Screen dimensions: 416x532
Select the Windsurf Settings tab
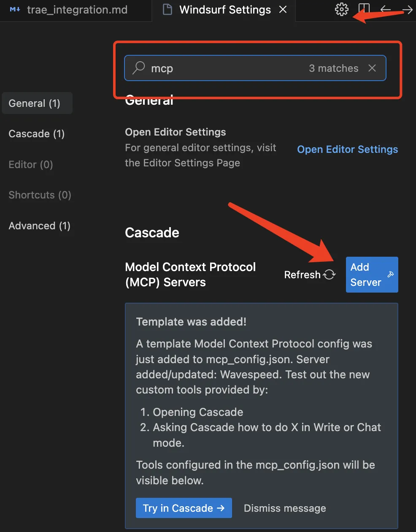pos(224,10)
